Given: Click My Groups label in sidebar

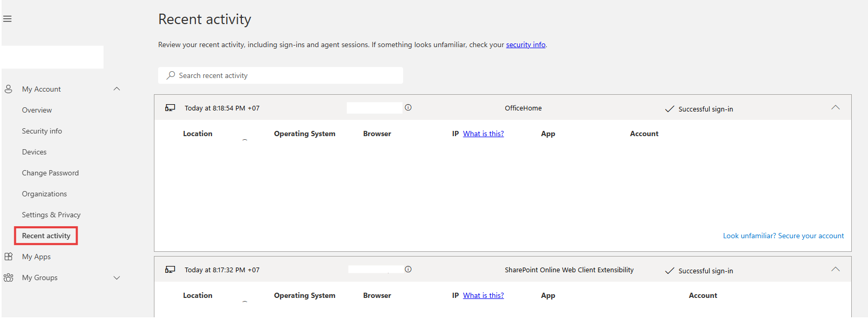Looking at the screenshot, I should (x=40, y=277).
